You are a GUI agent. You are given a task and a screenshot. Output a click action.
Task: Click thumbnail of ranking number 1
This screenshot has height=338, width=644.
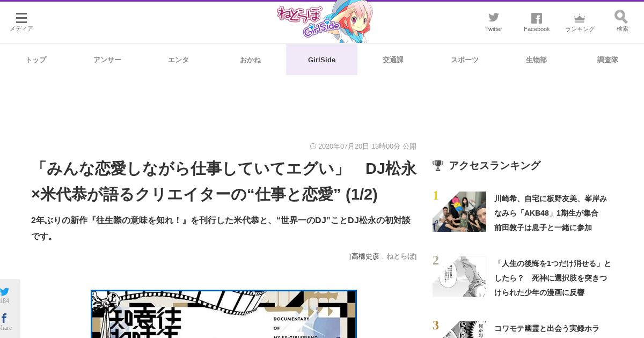(459, 211)
